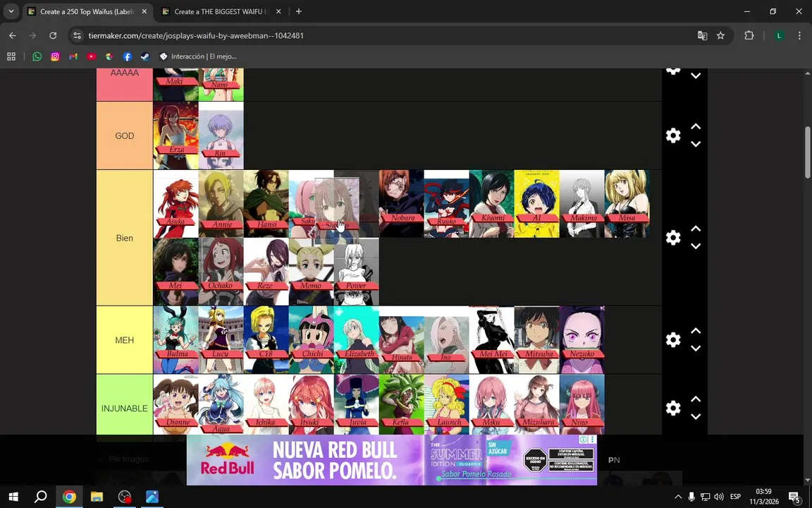
Task: Open YouTube bookmark
Action: pos(92,56)
